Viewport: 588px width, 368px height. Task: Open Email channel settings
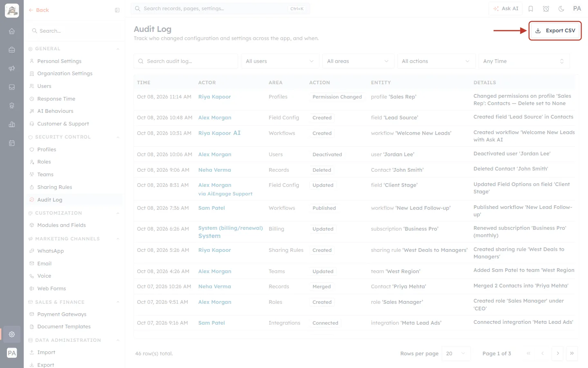(44, 264)
